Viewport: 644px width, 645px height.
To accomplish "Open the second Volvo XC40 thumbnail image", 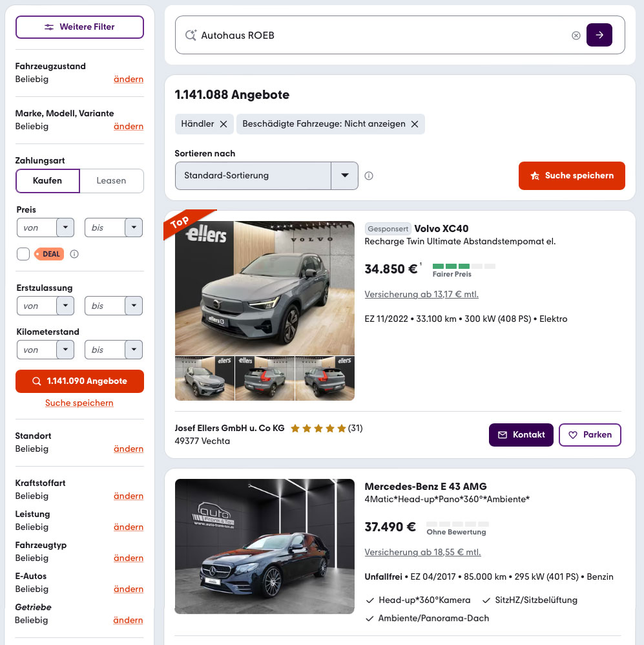I will coord(265,379).
